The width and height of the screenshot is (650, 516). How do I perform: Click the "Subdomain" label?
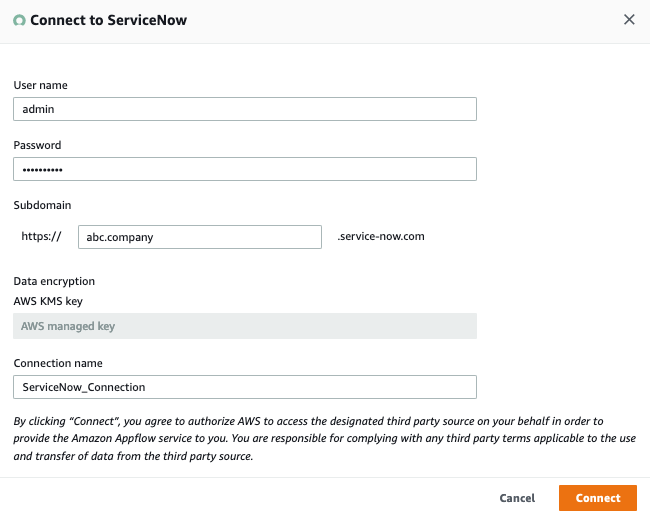[x=42, y=205]
